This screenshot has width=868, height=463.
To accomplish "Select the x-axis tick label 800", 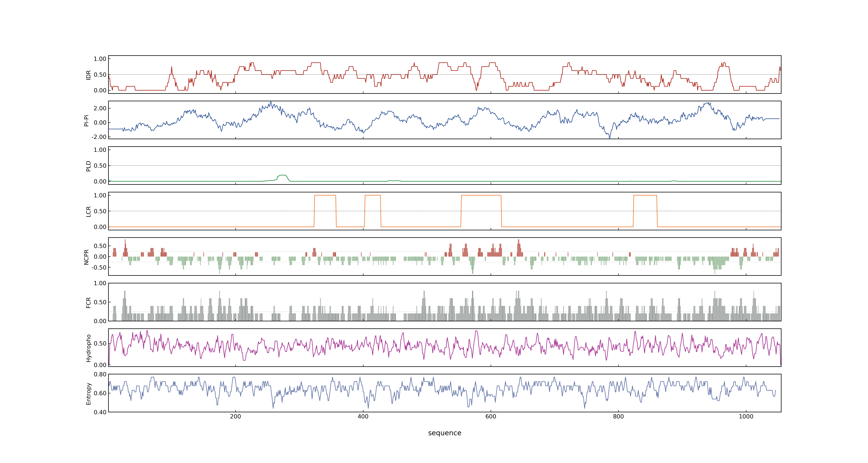I will pyautogui.click(x=618, y=416).
